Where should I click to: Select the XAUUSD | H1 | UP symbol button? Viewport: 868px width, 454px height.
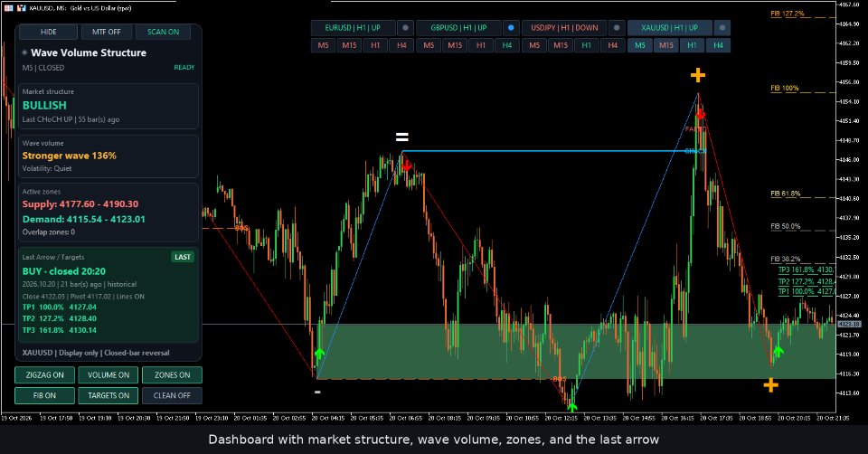coord(670,28)
